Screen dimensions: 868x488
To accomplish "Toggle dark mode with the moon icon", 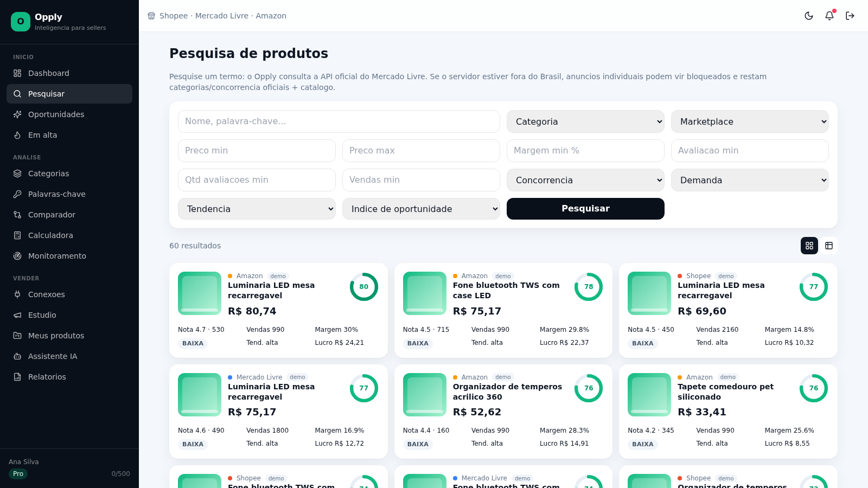I will pos(809,16).
